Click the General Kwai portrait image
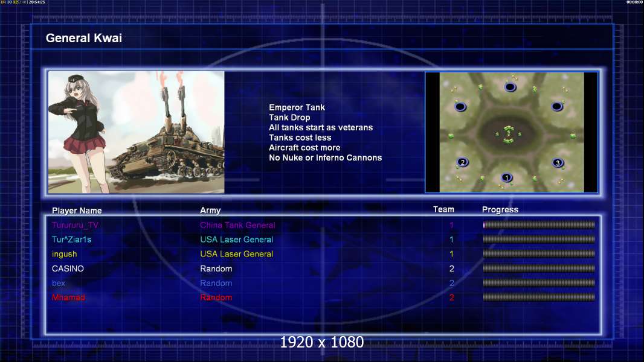 point(137,132)
